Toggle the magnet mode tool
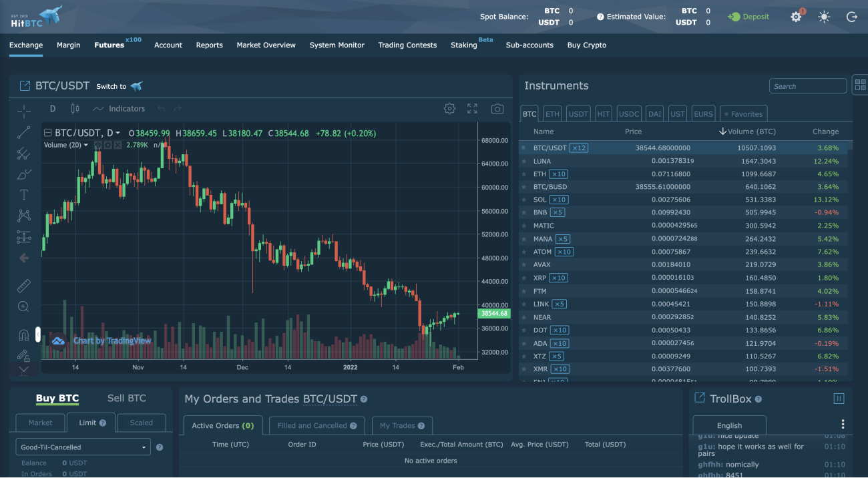The width and height of the screenshot is (868, 478). pyautogui.click(x=24, y=334)
